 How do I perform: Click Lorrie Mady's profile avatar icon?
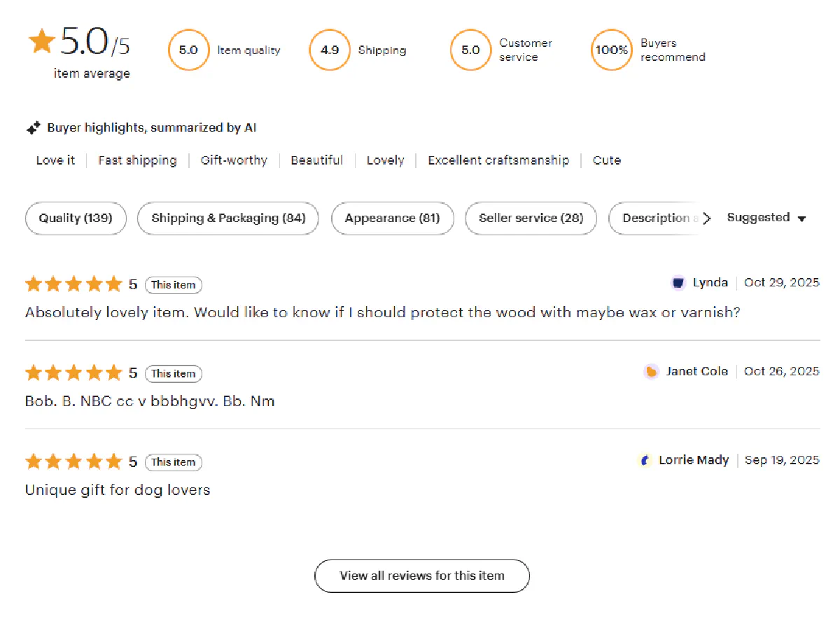[645, 460]
